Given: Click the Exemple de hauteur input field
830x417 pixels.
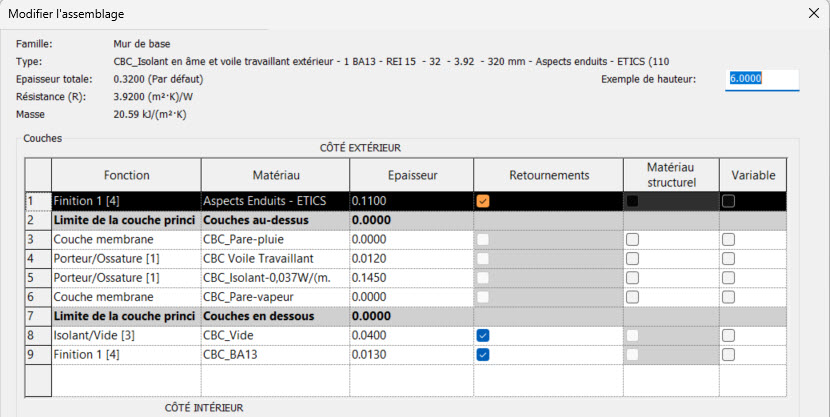Looking at the screenshot, I should click(762, 79).
